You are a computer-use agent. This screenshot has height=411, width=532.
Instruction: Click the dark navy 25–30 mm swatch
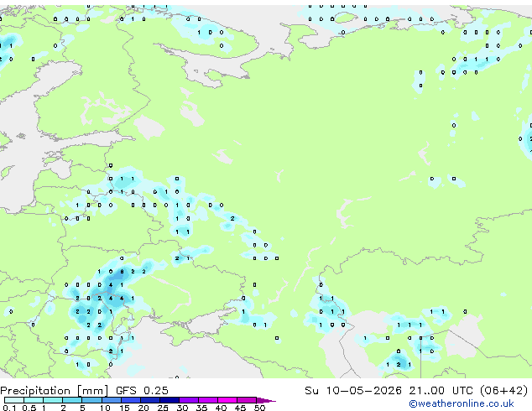170,400
